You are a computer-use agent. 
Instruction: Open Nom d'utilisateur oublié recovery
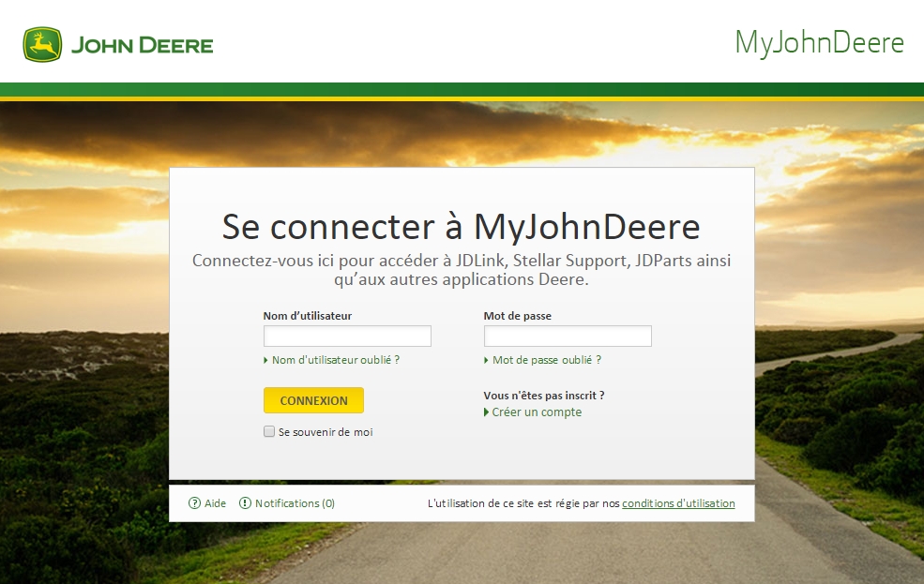335,360
